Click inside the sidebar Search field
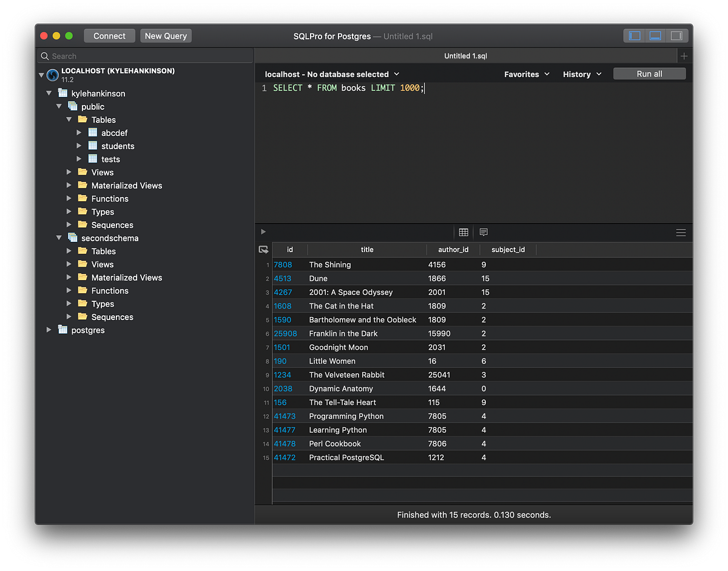 tap(146, 55)
